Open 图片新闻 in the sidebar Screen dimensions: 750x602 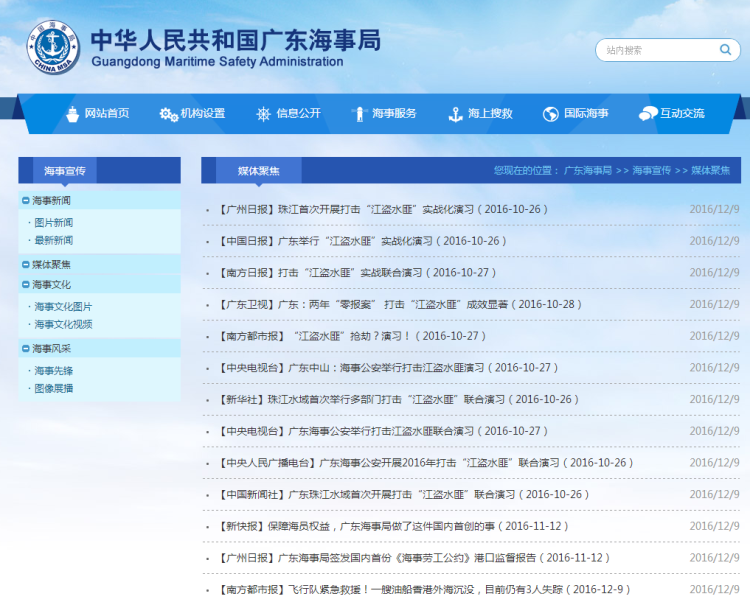tap(53, 223)
